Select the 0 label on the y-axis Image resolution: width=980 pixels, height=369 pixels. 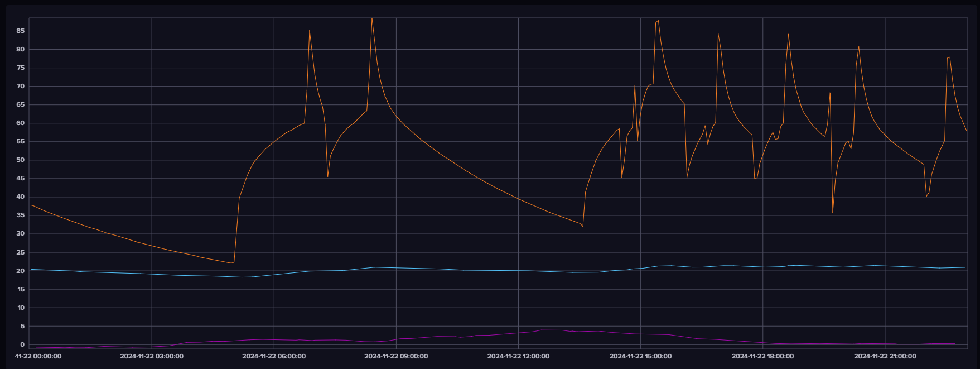pyautogui.click(x=22, y=345)
